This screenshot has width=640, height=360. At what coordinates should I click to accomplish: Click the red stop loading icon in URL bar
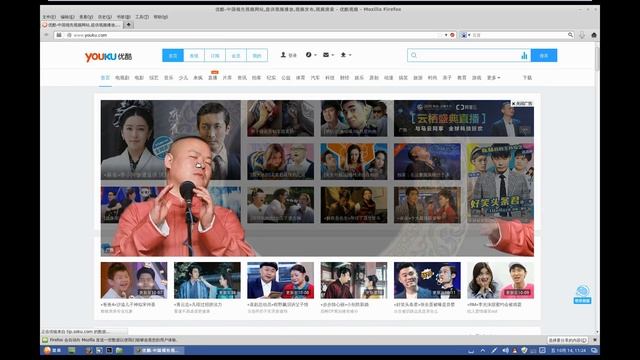[452, 35]
